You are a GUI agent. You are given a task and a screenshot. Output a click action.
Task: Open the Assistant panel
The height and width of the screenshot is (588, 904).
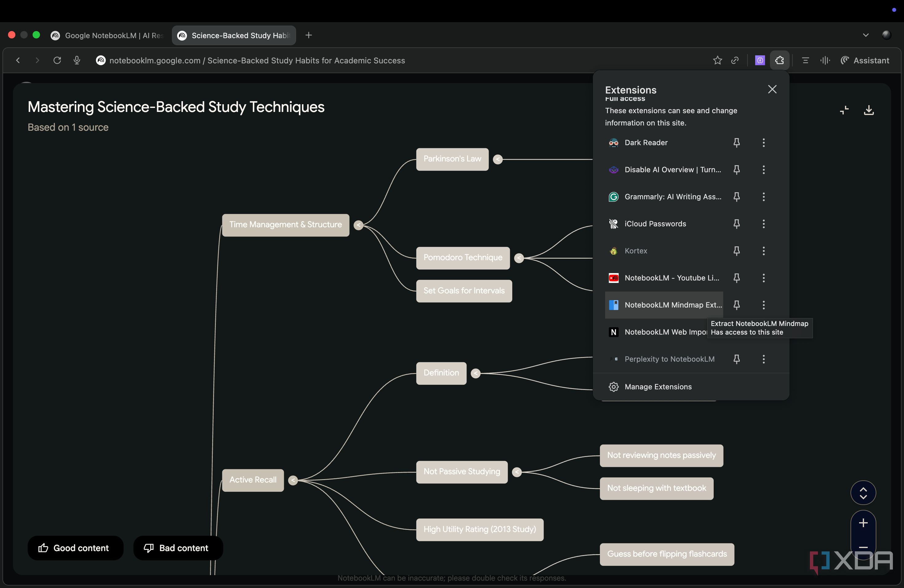tap(865, 60)
